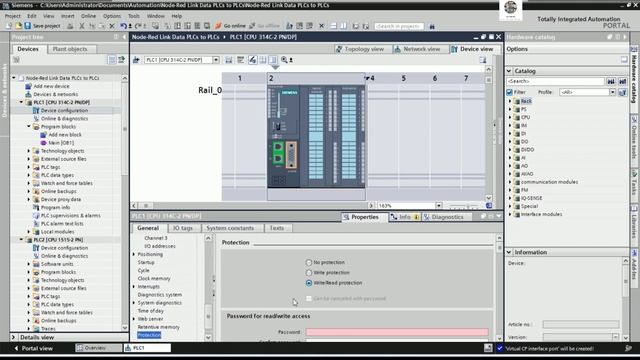The width and height of the screenshot is (640, 360).
Task: Click the PLC1 editor button in bottom bar
Action: coord(147,348)
